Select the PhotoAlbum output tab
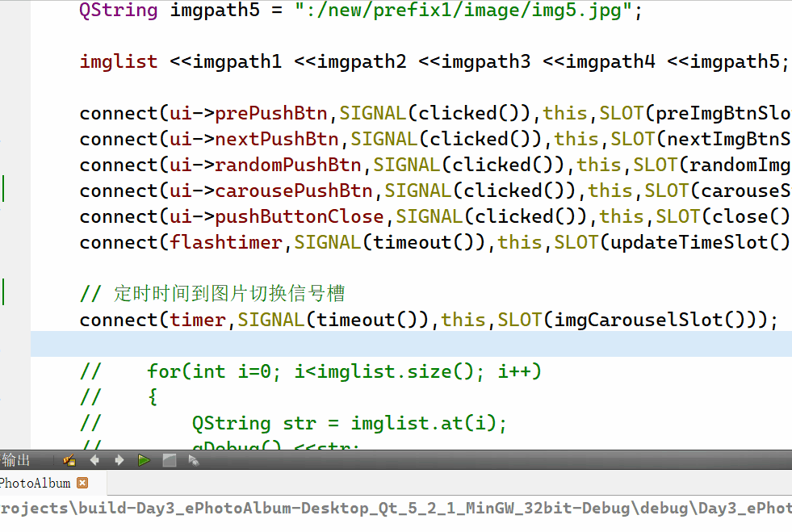This screenshot has width=792, height=532. (36, 483)
